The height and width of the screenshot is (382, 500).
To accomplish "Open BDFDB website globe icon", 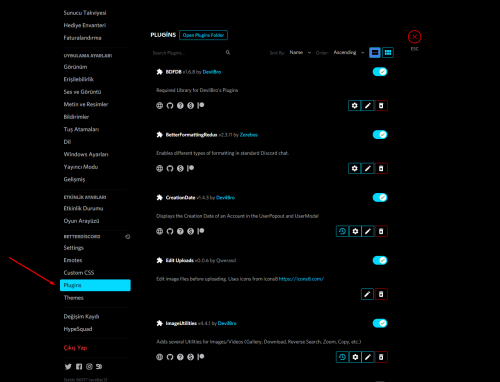I will (160, 106).
